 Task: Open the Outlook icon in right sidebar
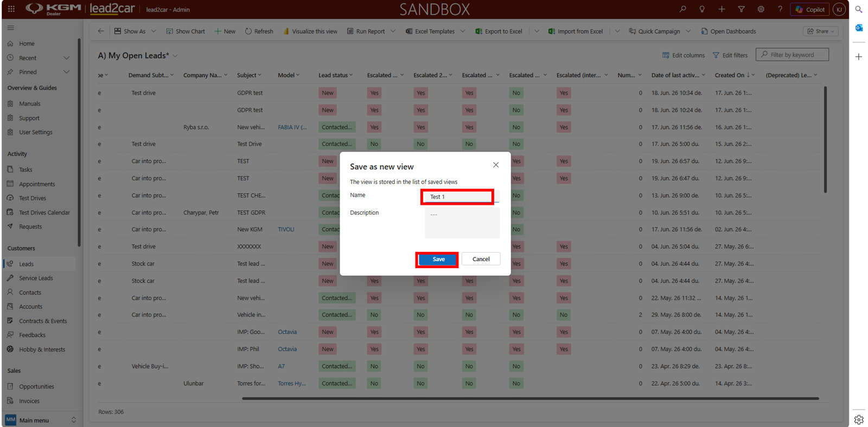(859, 28)
